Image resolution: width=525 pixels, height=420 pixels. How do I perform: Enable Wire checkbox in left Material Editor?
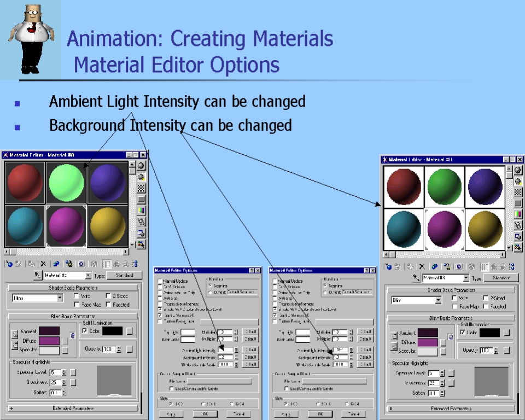[x=77, y=296]
